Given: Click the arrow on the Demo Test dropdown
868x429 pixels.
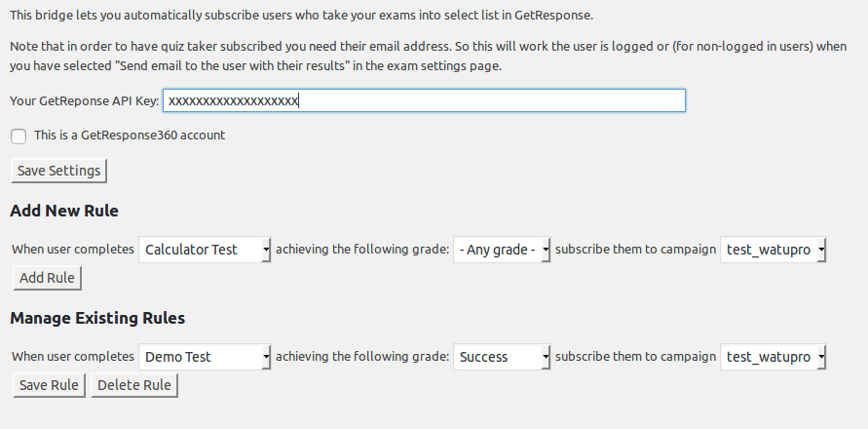Looking at the screenshot, I should tap(266, 357).
